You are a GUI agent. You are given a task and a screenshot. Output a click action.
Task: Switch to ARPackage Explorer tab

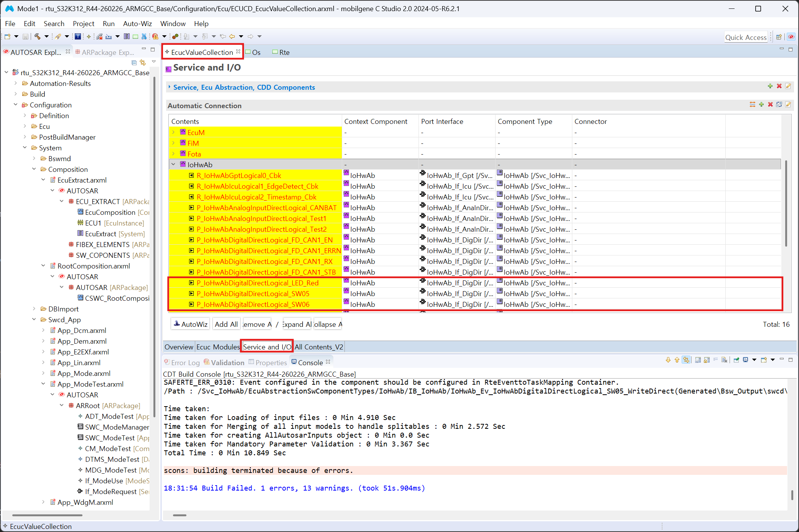point(104,52)
